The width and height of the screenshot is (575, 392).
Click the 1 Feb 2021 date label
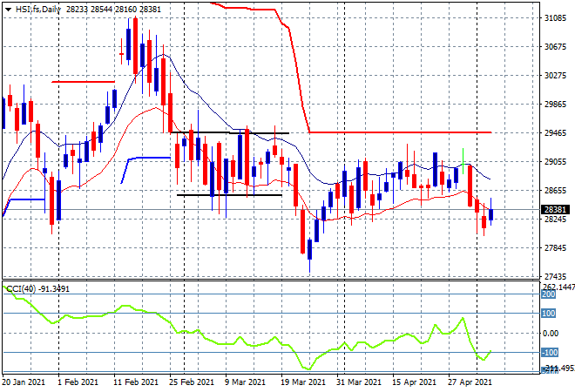[78, 382]
